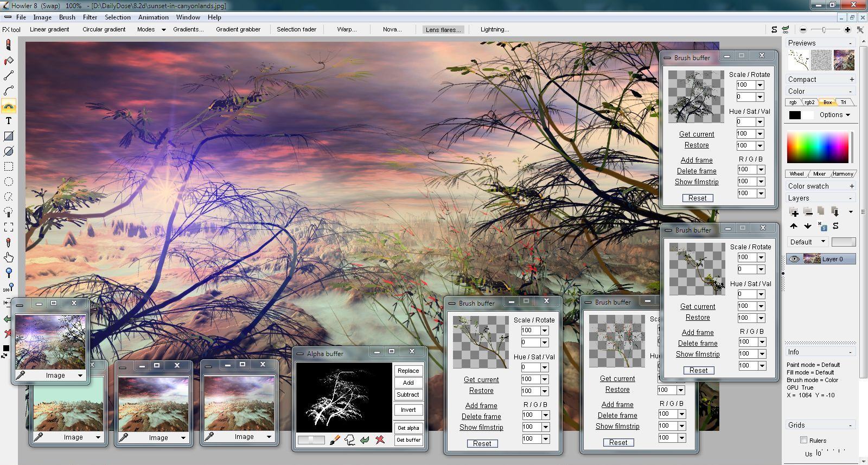Move layer up with the up arrow

794,226
